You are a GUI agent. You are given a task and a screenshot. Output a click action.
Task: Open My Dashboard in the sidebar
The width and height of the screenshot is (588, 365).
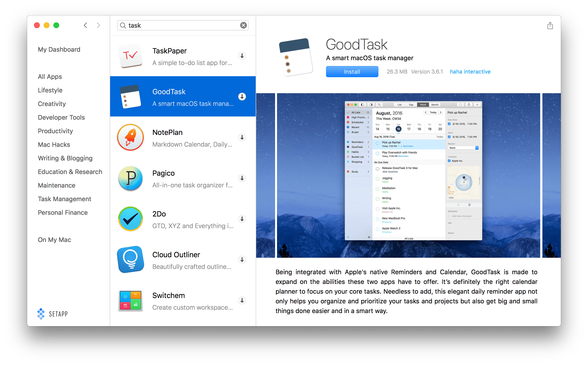point(59,50)
